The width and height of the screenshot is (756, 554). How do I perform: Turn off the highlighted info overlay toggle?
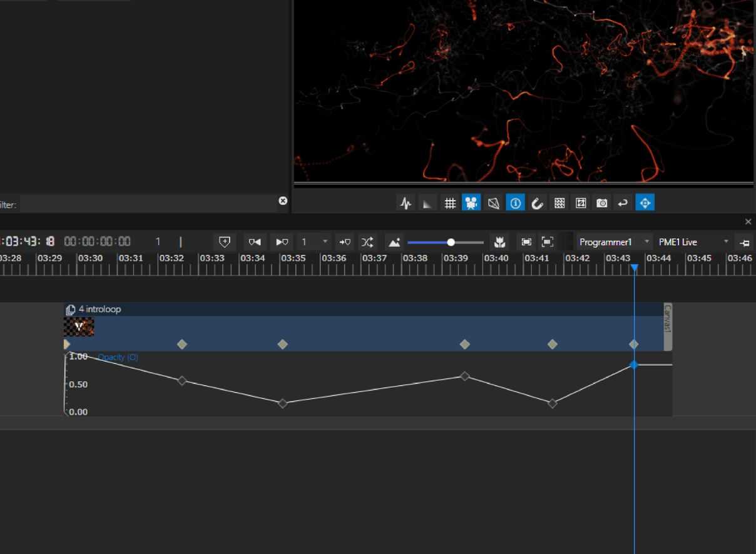[x=516, y=203]
